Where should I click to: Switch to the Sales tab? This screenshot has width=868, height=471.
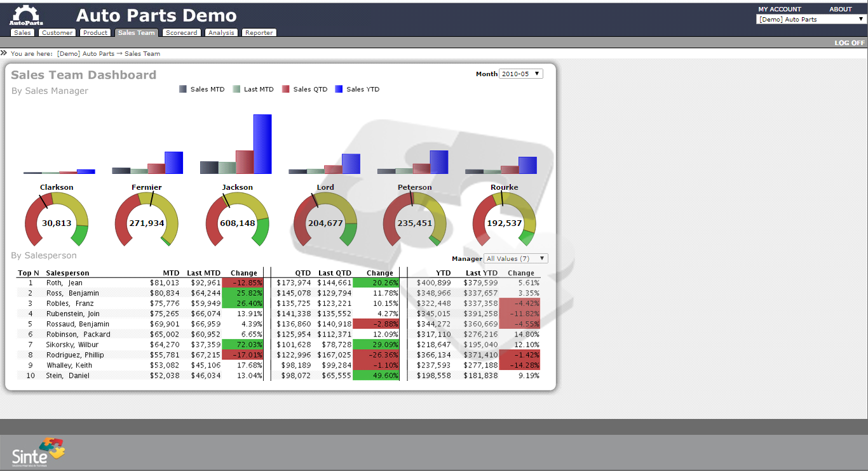pyautogui.click(x=22, y=32)
